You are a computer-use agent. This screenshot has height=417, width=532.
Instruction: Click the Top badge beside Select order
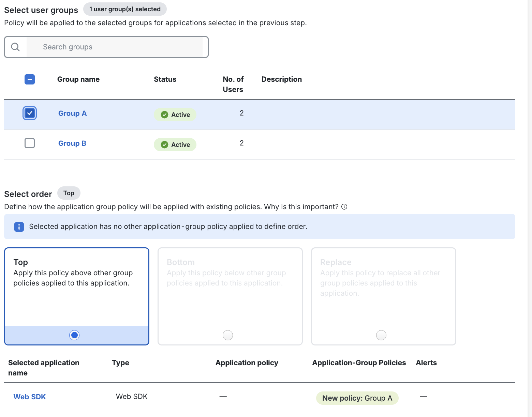69,193
